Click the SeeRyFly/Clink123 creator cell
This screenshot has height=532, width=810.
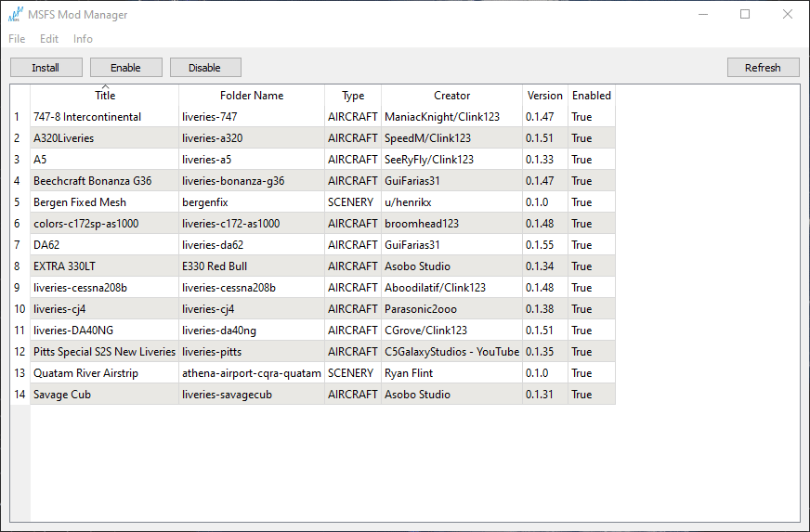coord(452,160)
